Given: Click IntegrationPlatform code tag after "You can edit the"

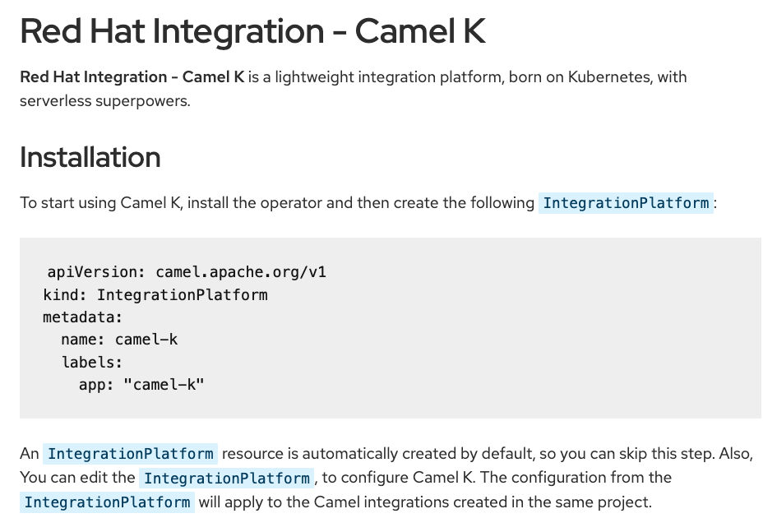Looking at the screenshot, I should point(227,478).
